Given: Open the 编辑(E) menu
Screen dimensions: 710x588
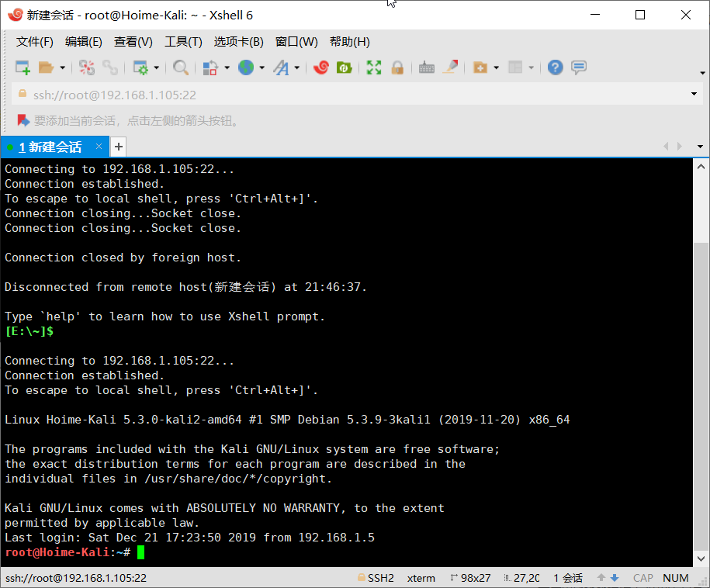Looking at the screenshot, I should point(83,42).
